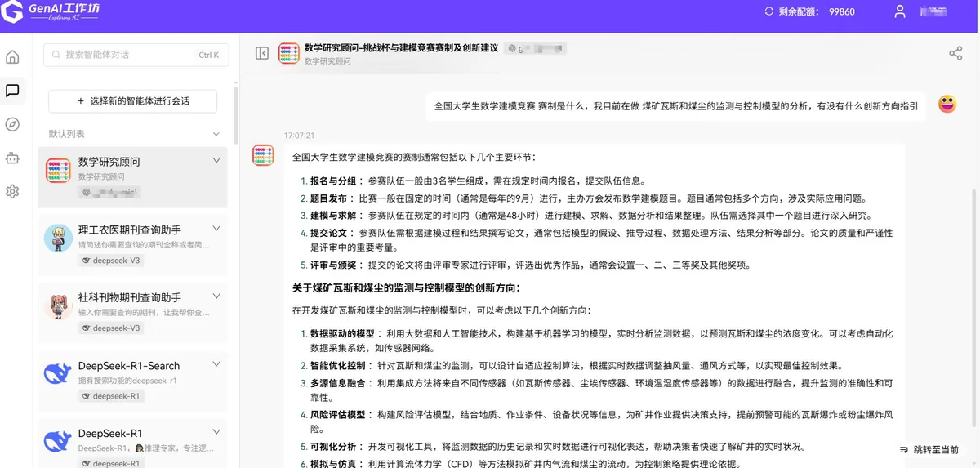Click the refresh quota icon

click(x=768, y=11)
